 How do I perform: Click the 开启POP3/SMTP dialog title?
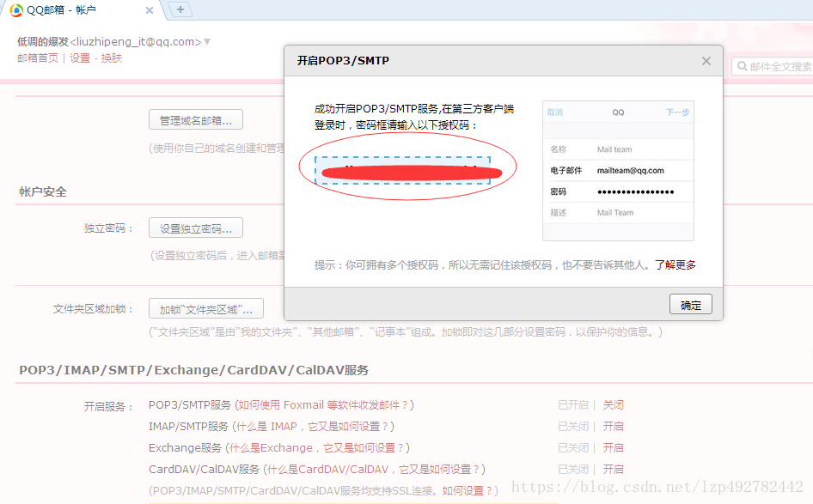(x=343, y=61)
